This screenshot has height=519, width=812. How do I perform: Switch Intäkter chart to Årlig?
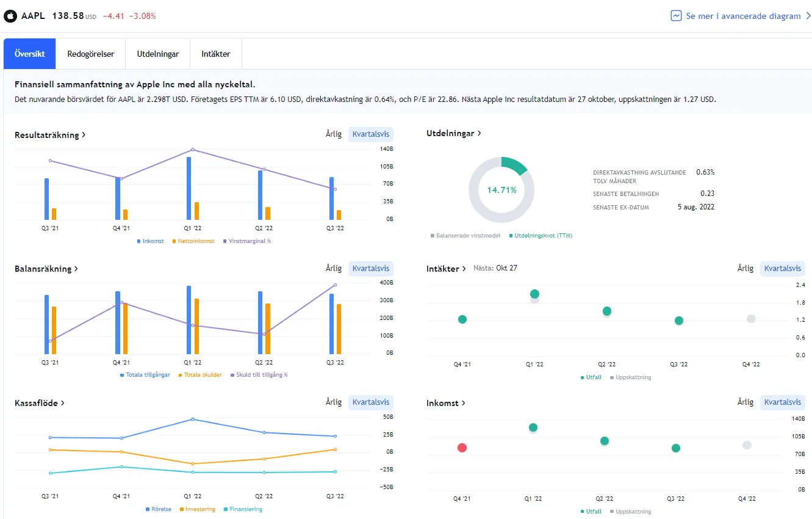pos(746,268)
